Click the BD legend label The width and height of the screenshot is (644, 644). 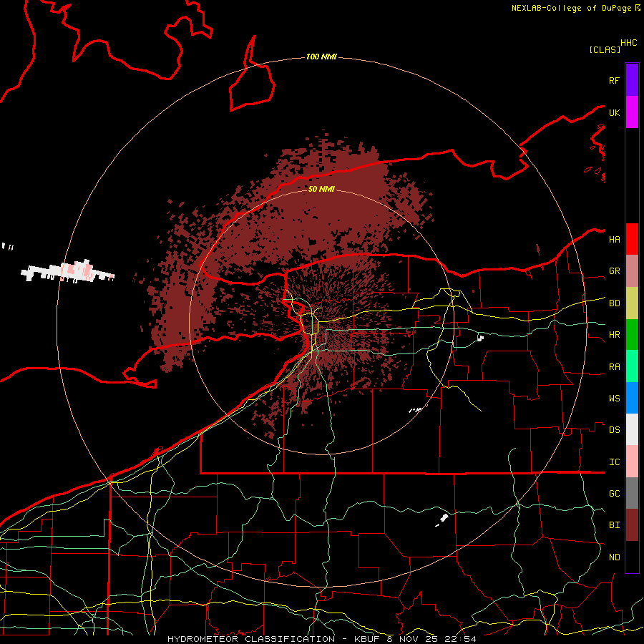click(614, 303)
